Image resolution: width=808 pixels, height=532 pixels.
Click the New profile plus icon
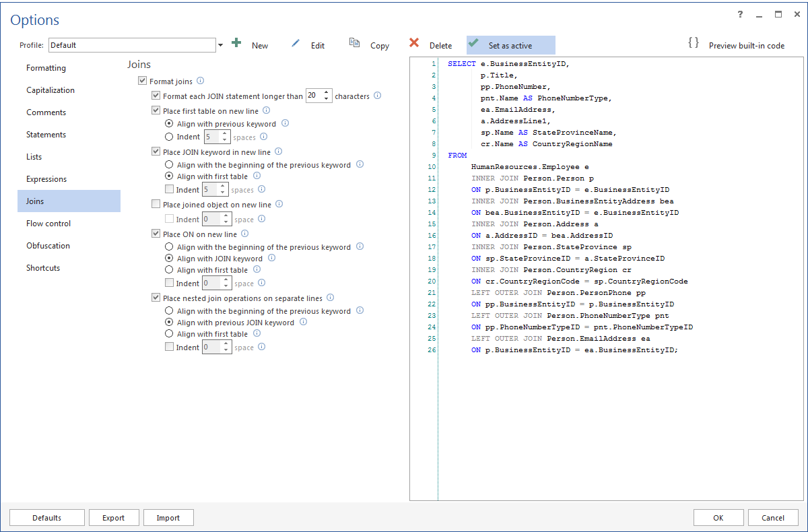(x=236, y=42)
